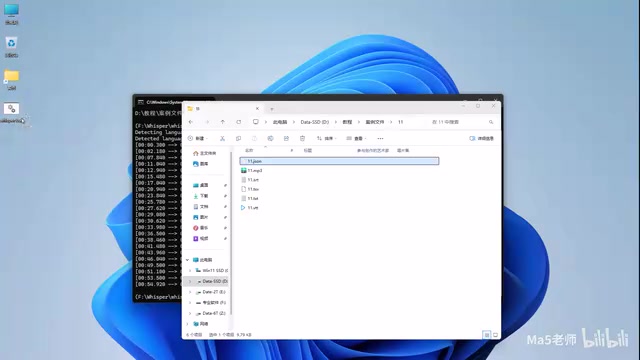The height and width of the screenshot is (360, 640).
Task: Click the Rename icon in the toolbar
Action: pyautogui.click(x=270, y=138)
